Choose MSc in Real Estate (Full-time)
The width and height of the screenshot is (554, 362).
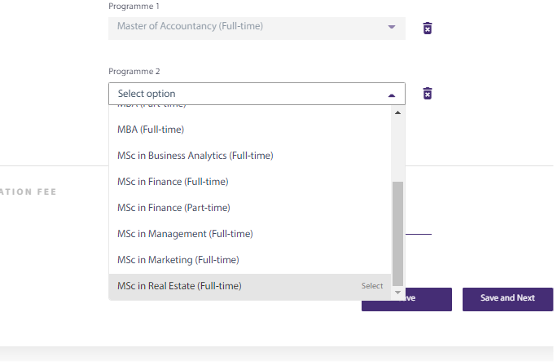coord(250,286)
